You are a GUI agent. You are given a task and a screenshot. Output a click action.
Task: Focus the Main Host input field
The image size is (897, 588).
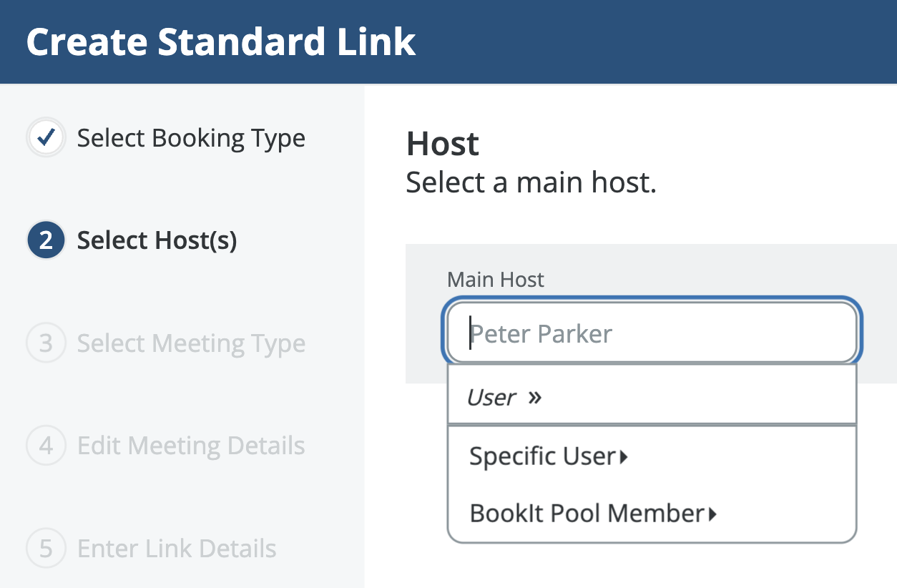coord(651,334)
